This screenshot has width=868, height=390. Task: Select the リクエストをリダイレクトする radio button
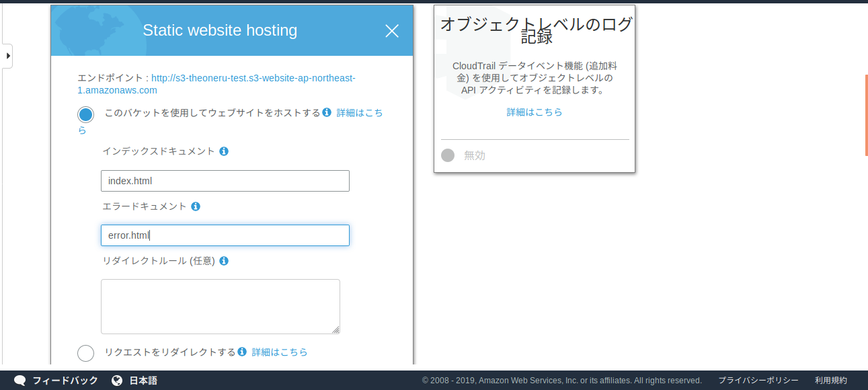[x=85, y=352]
